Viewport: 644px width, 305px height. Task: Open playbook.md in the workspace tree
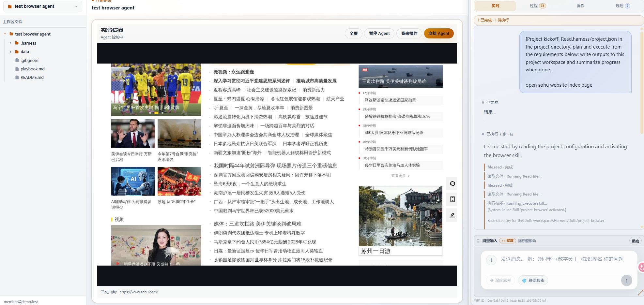coord(33,69)
